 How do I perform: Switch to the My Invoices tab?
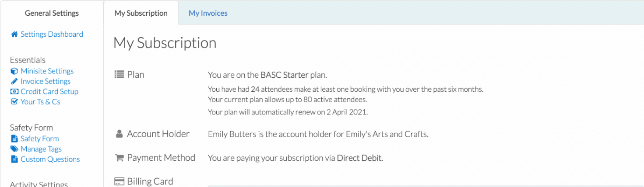208,13
